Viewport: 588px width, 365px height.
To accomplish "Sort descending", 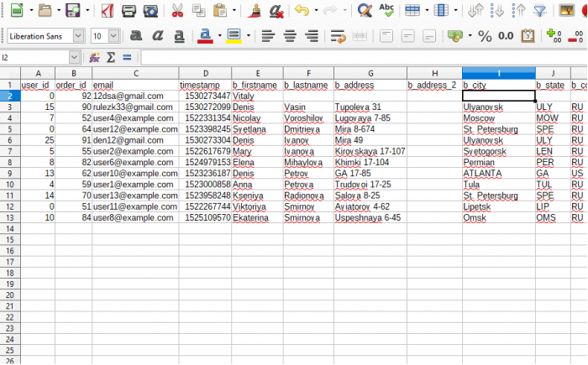I will click(518, 11).
